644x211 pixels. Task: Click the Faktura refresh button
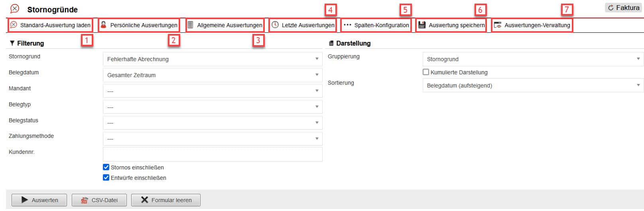click(x=623, y=8)
